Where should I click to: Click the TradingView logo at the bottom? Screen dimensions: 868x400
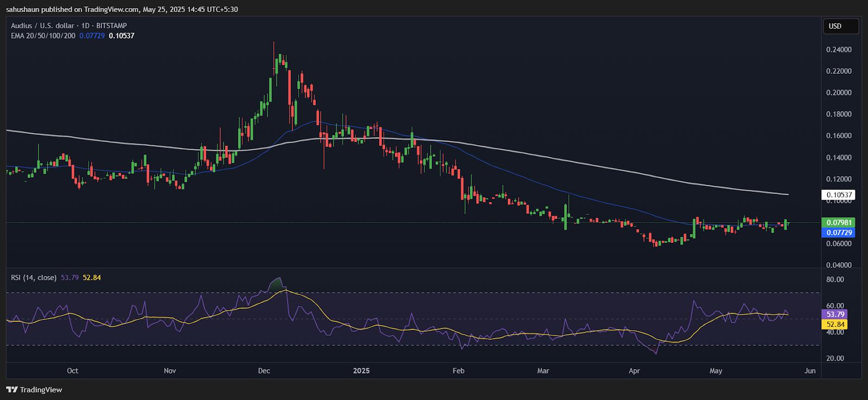pos(34,390)
